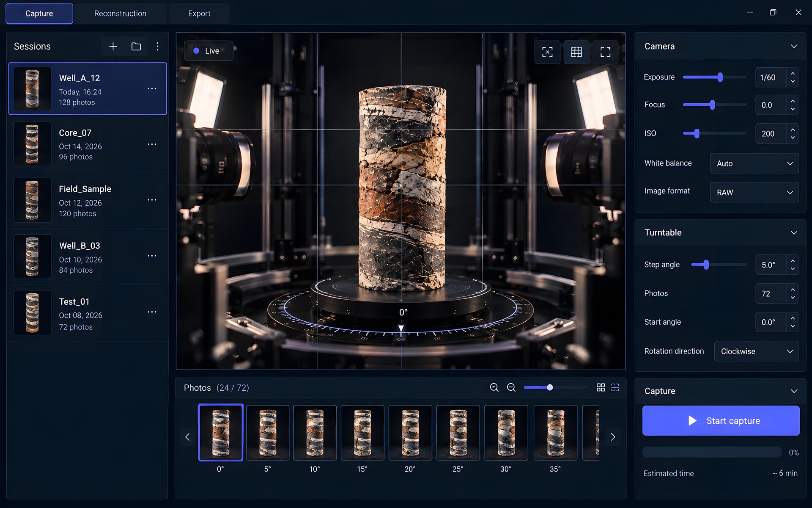
Task: Zoom in on photo thumbnails
Action: pyautogui.click(x=494, y=387)
